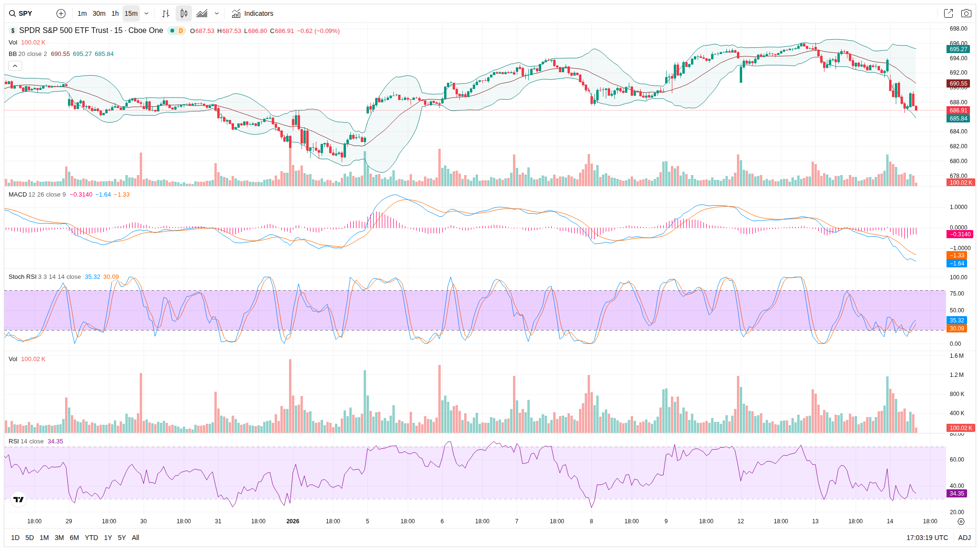Collapse the indicator legend chevron
Viewport: 980px width, 551px height.
[15, 66]
